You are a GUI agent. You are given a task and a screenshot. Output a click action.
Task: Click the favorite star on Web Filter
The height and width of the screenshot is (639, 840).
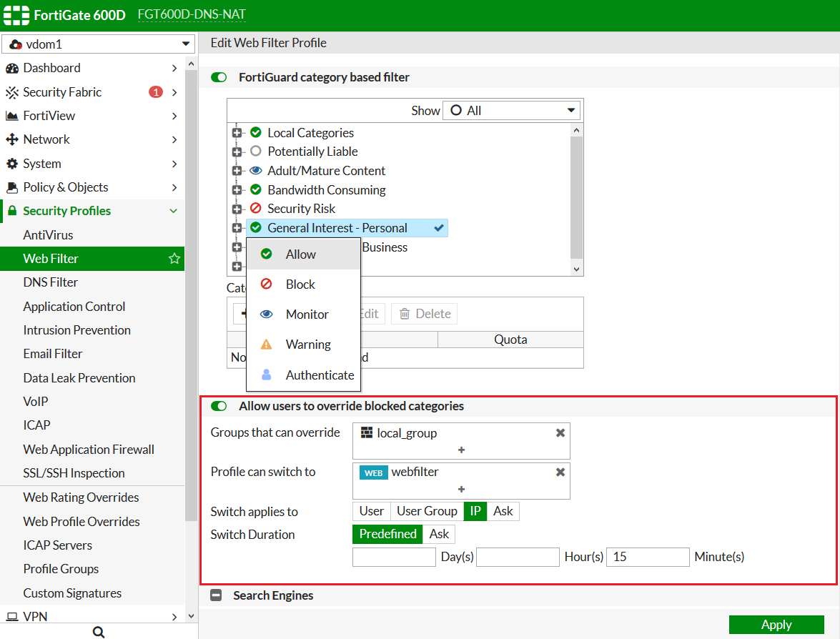[x=174, y=259]
